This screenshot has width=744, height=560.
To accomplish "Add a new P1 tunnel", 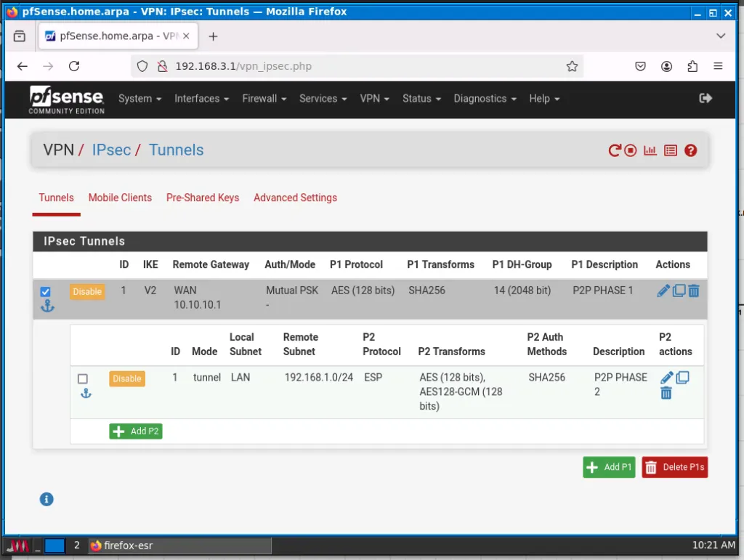I will click(609, 467).
